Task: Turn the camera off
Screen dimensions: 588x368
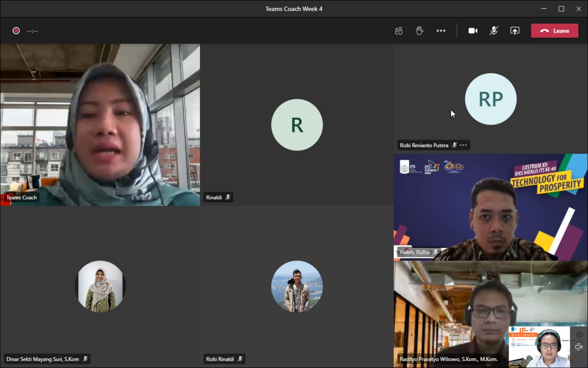Action: (x=473, y=31)
